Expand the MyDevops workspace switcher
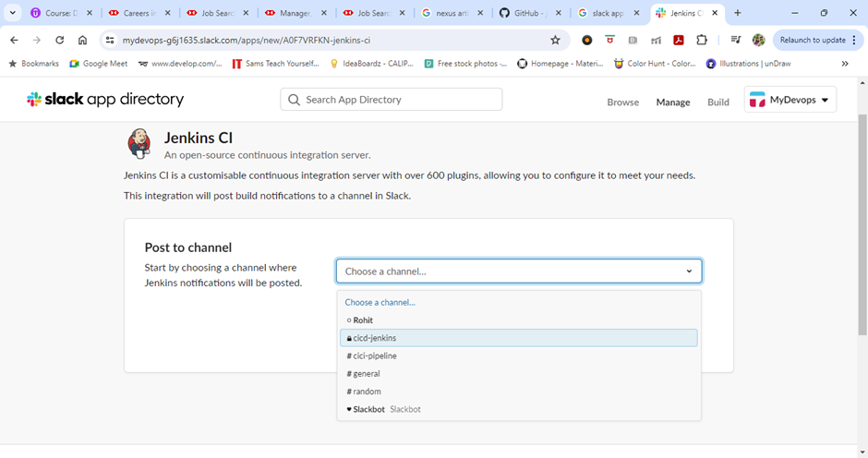The height and width of the screenshot is (458, 868). coord(790,100)
